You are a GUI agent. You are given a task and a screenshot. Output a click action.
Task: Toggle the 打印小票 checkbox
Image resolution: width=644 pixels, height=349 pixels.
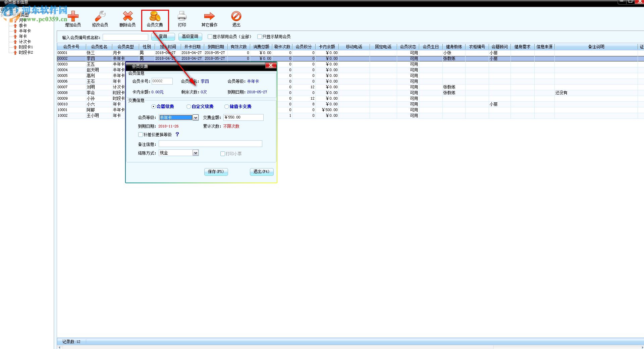tap(222, 154)
